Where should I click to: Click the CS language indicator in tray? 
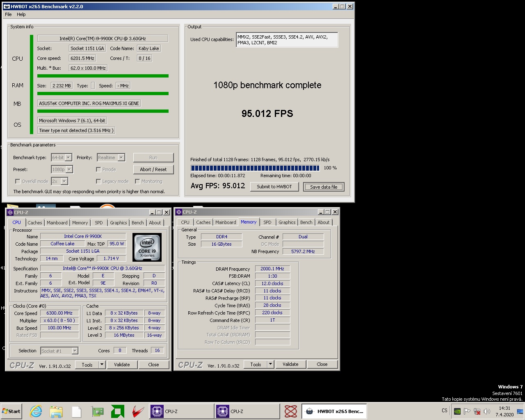click(x=445, y=411)
